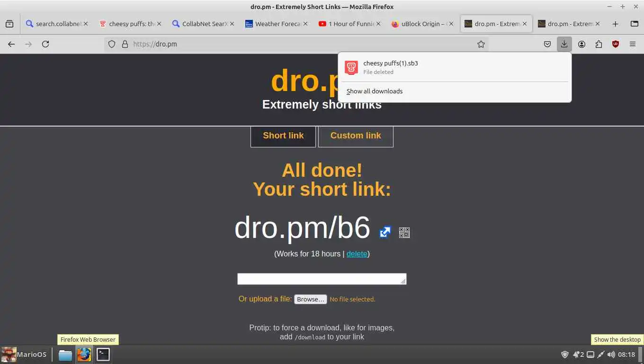Click forward navigation arrow
Screen dimensions: 644x364
coord(28,44)
